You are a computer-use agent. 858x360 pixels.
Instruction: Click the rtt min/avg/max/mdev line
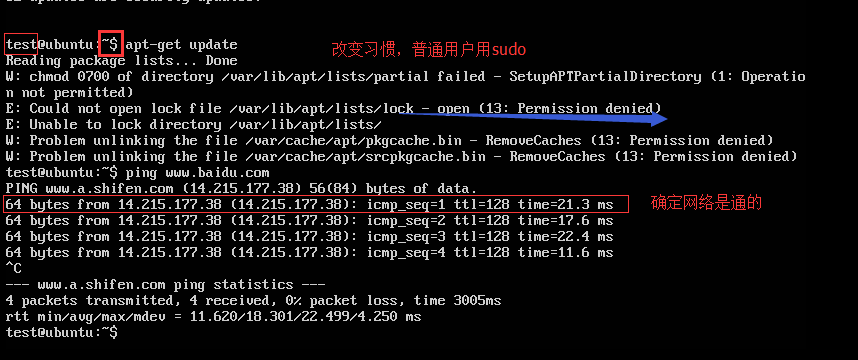click(x=213, y=317)
